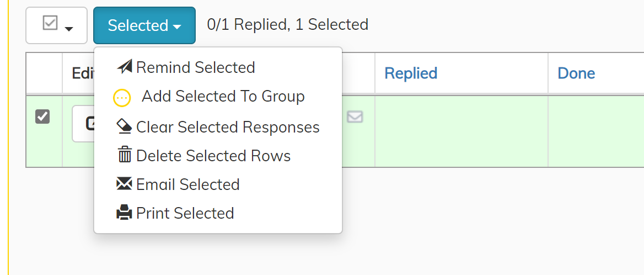The width and height of the screenshot is (644, 275).
Task: Click the yellow ellipsis circle icon
Action: coord(122,98)
